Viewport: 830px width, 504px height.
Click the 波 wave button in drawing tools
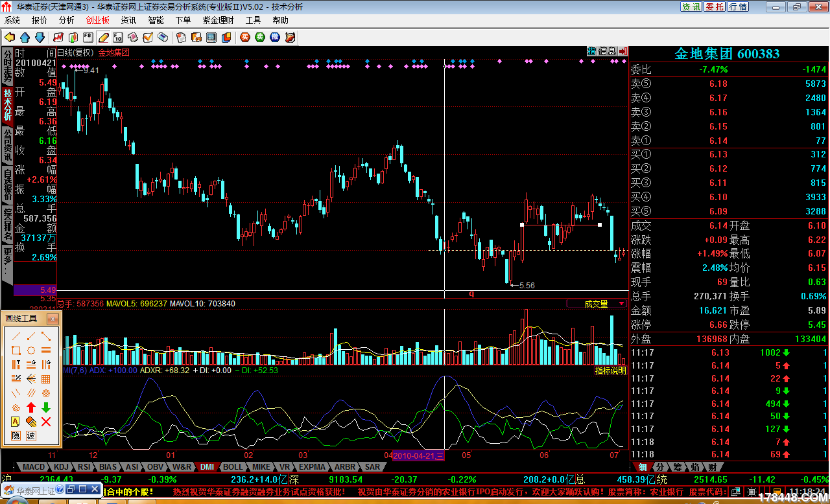[x=31, y=436]
